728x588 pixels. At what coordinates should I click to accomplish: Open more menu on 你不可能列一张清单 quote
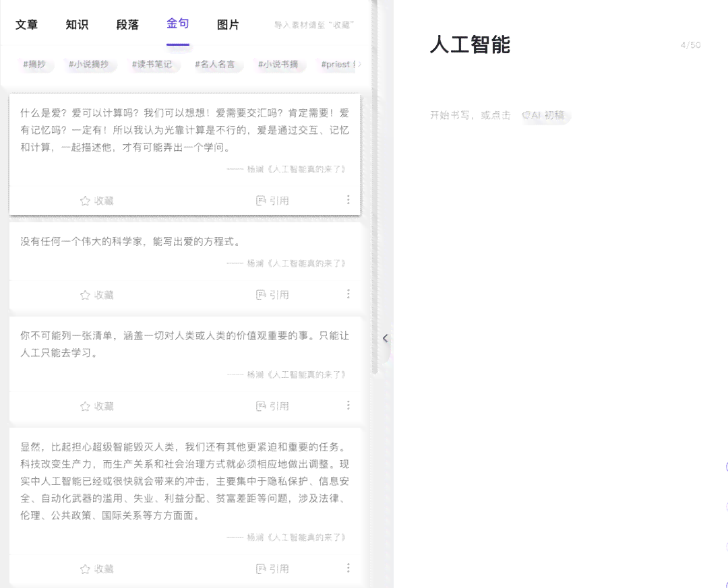[348, 405]
